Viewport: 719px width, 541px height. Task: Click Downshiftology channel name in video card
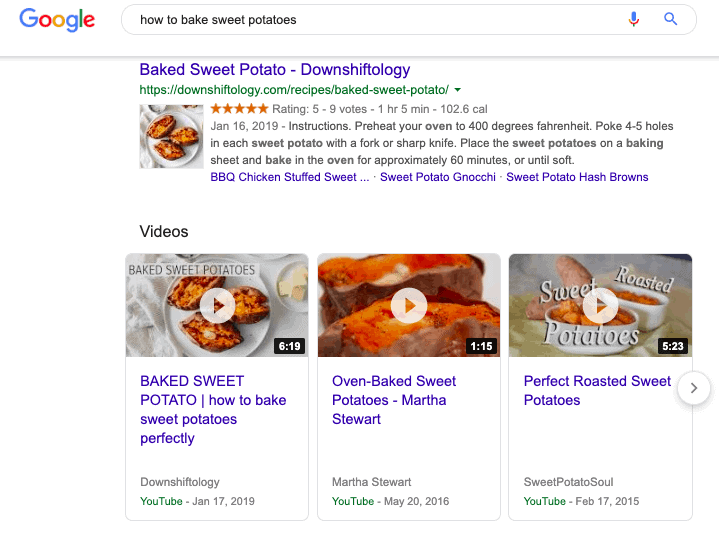(180, 482)
